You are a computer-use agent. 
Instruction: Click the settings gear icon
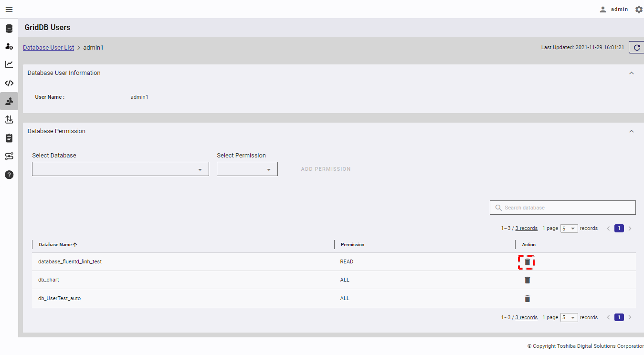point(639,10)
